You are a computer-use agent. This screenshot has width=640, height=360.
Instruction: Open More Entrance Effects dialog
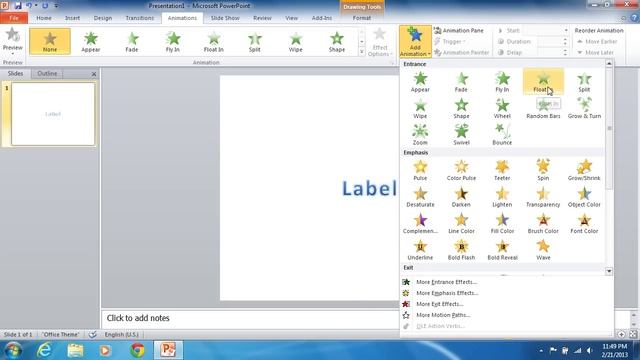tap(446, 282)
